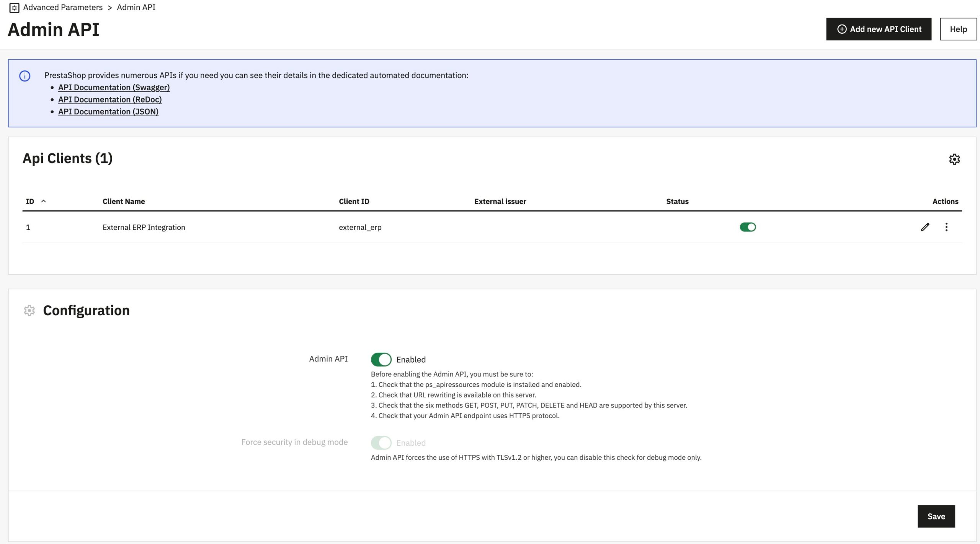The width and height of the screenshot is (980, 544).
Task: Click the Help button
Action: (958, 29)
